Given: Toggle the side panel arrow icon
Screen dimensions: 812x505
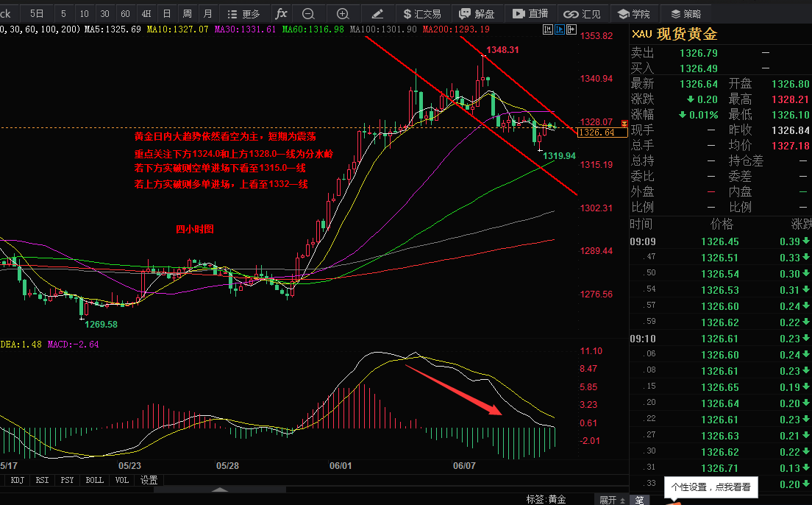Looking at the screenshot, I should [x=571, y=29].
